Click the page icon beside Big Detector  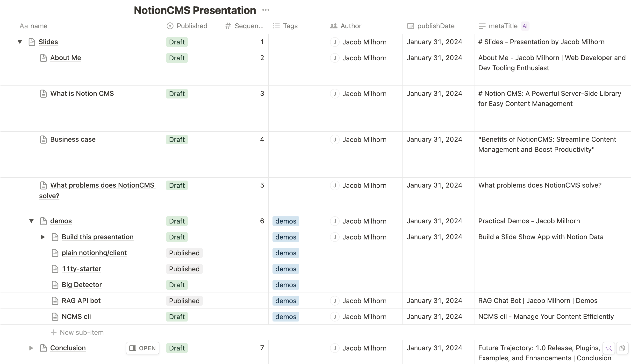[x=55, y=285]
